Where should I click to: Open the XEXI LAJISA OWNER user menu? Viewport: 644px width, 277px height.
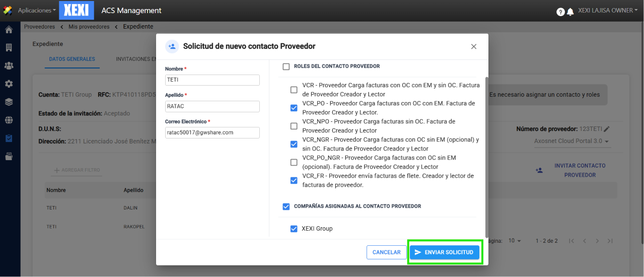(x=608, y=11)
